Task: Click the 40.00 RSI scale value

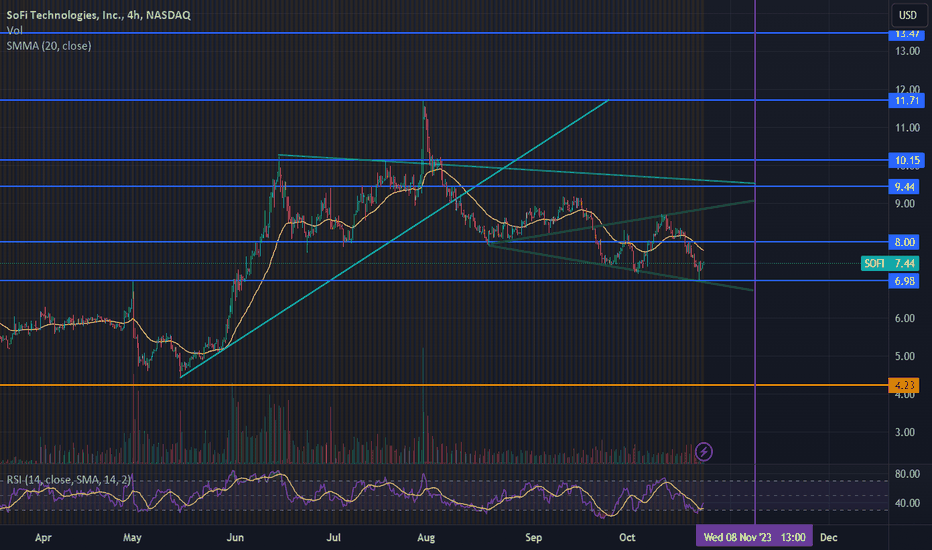Action: 907,503
